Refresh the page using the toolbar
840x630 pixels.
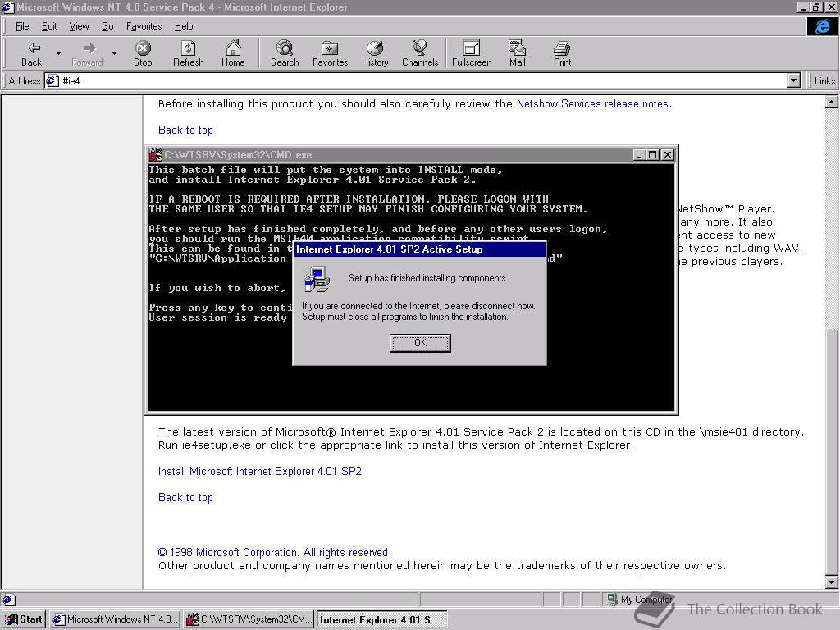(188, 53)
